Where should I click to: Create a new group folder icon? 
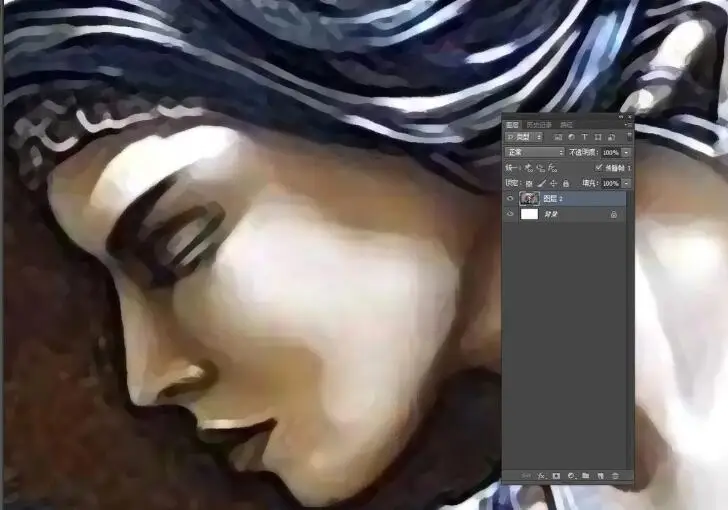585,476
